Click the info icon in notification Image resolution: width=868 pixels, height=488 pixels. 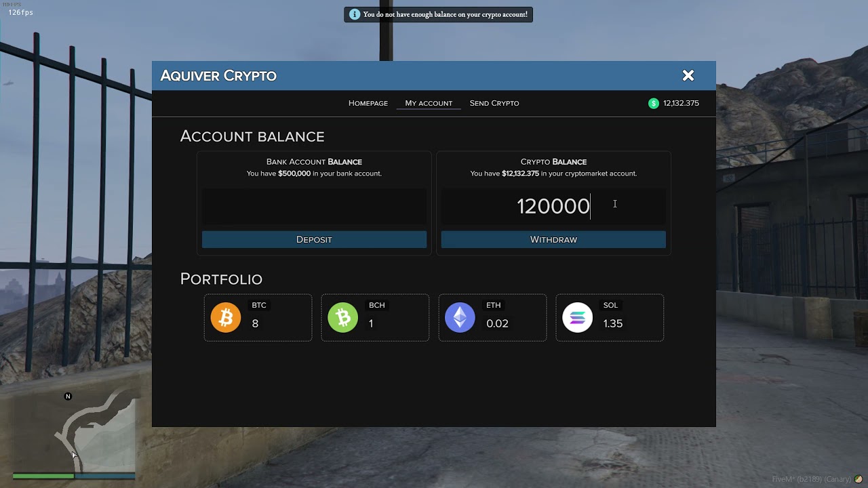pyautogui.click(x=355, y=14)
